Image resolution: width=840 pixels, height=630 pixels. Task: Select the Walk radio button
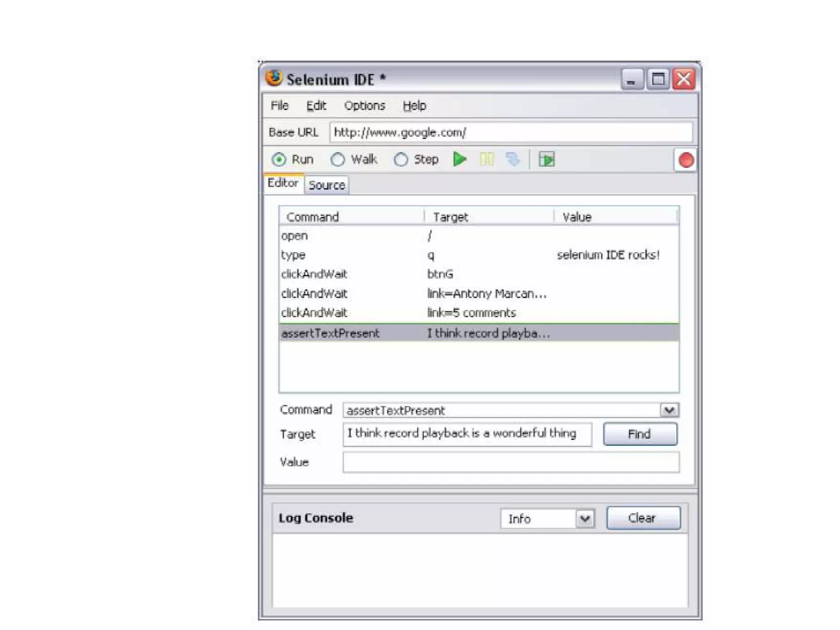click(338, 159)
